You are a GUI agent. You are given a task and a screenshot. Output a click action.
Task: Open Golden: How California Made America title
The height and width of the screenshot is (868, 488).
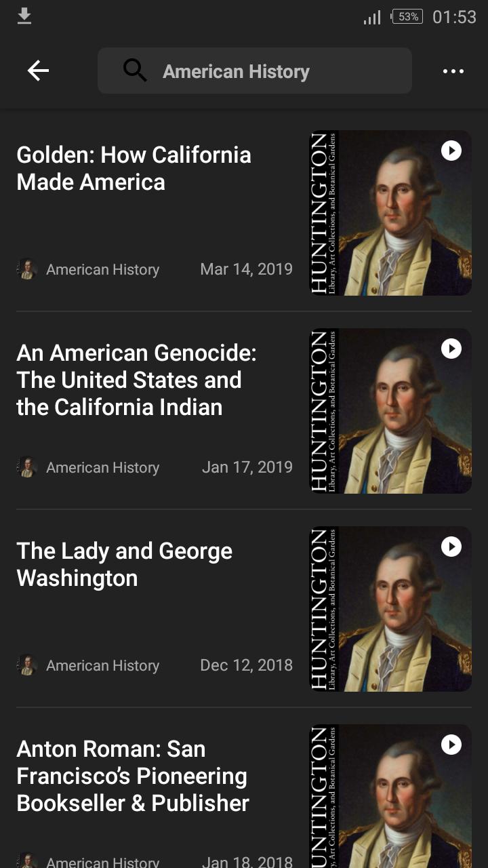[x=134, y=168]
